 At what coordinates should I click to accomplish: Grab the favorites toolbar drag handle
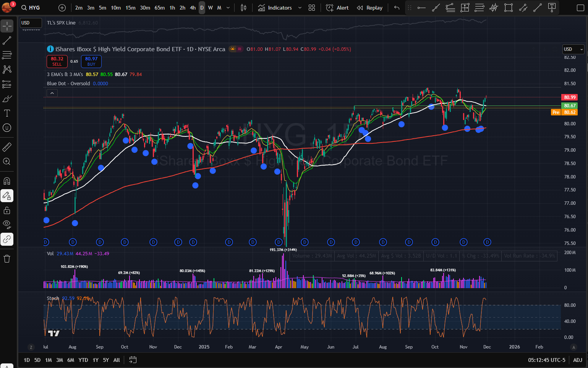(410, 8)
